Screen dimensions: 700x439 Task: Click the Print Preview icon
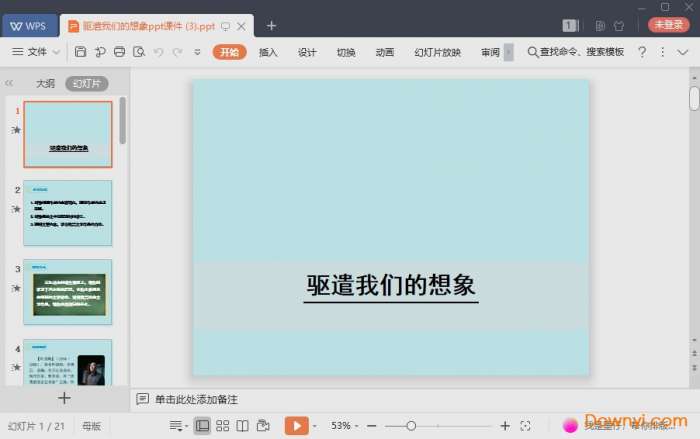pos(139,52)
